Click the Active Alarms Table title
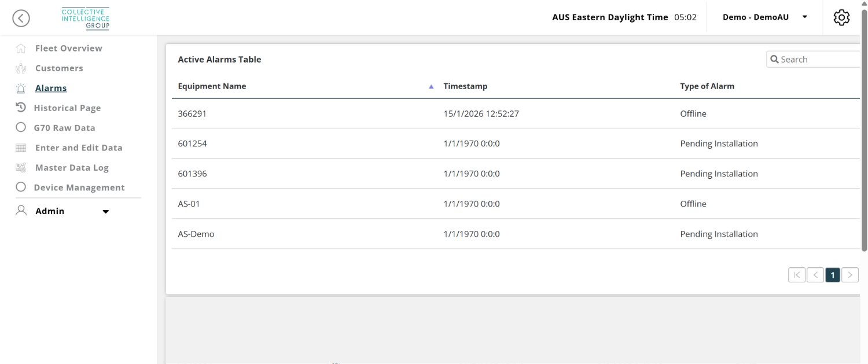This screenshot has height=364, width=868. point(219,59)
